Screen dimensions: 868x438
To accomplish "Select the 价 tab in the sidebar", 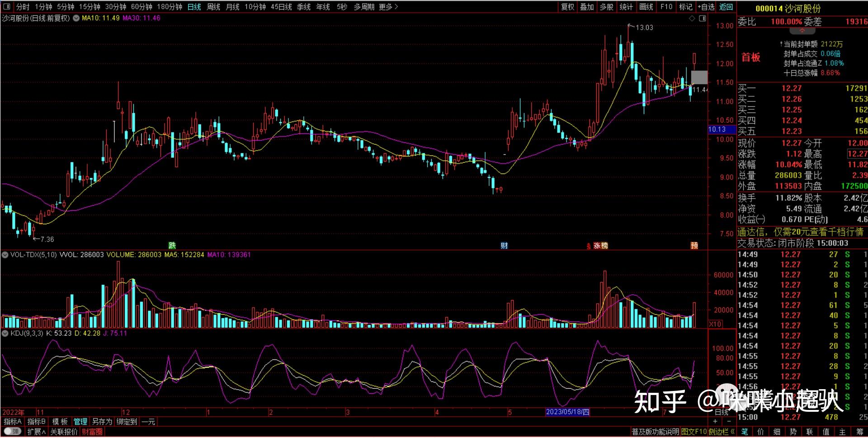I will [x=761, y=432].
